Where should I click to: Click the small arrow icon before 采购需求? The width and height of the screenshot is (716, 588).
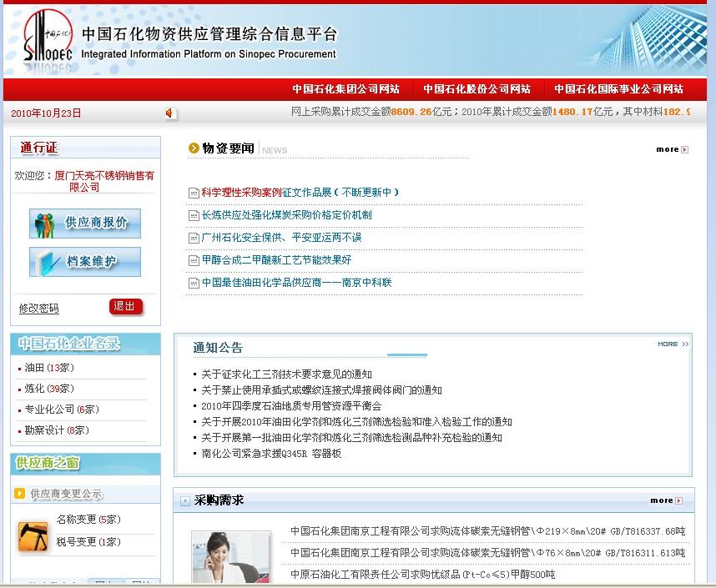pos(185,500)
